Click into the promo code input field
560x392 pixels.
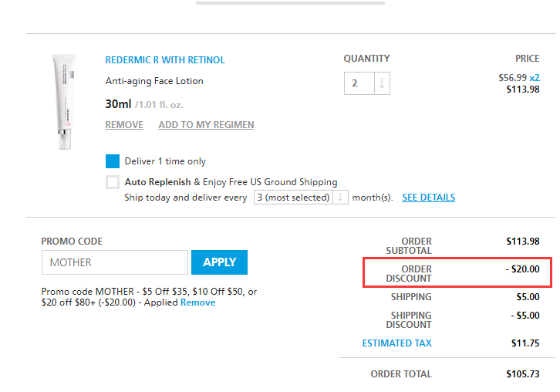tap(114, 262)
